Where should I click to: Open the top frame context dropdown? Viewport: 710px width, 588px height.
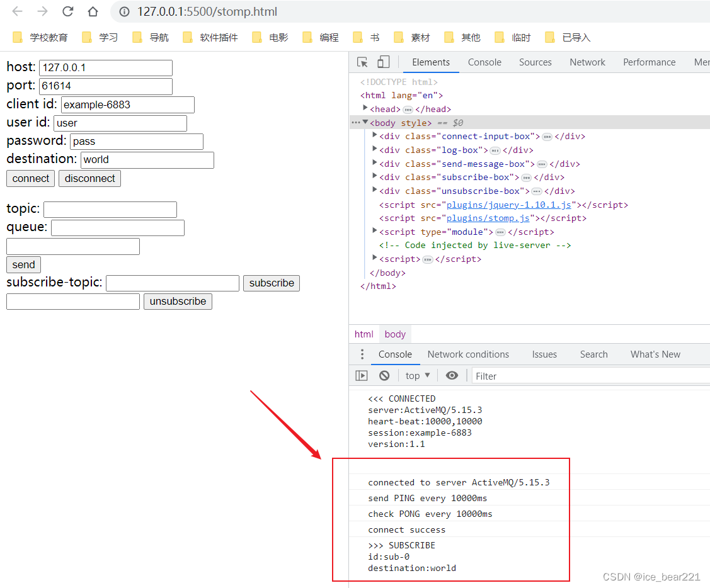coord(416,375)
